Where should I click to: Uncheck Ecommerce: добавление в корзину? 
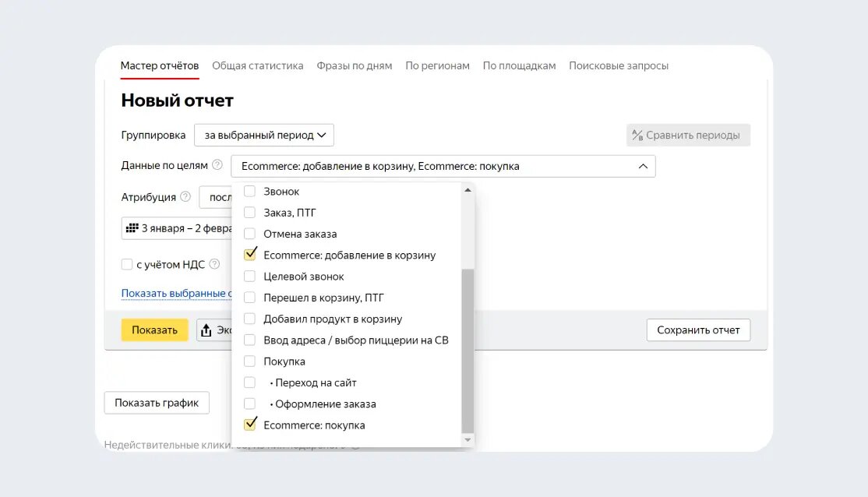pyautogui.click(x=250, y=254)
